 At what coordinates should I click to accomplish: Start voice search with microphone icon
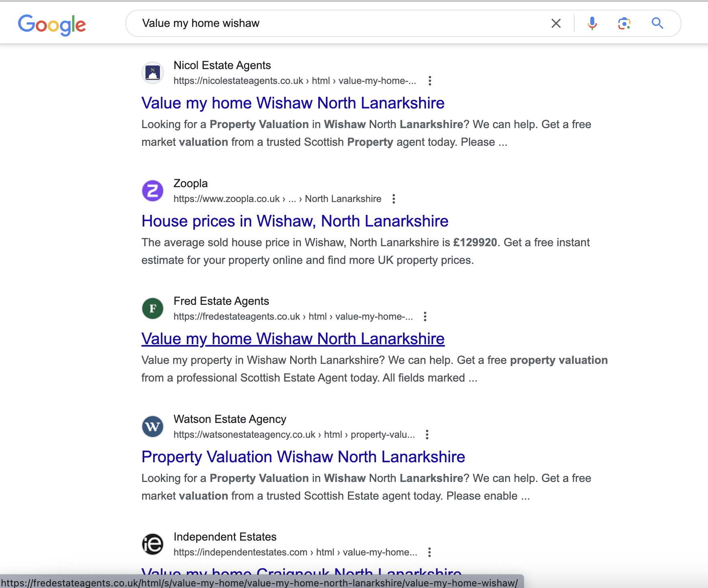coord(592,23)
